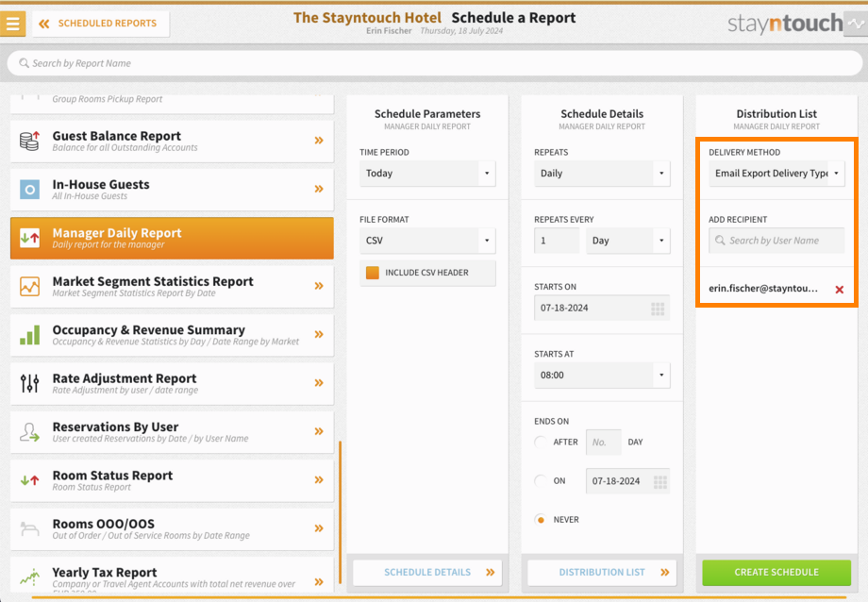Click the search magnifier icon in report search
The width and height of the screenshot is (868, 602).
[24, 63]
